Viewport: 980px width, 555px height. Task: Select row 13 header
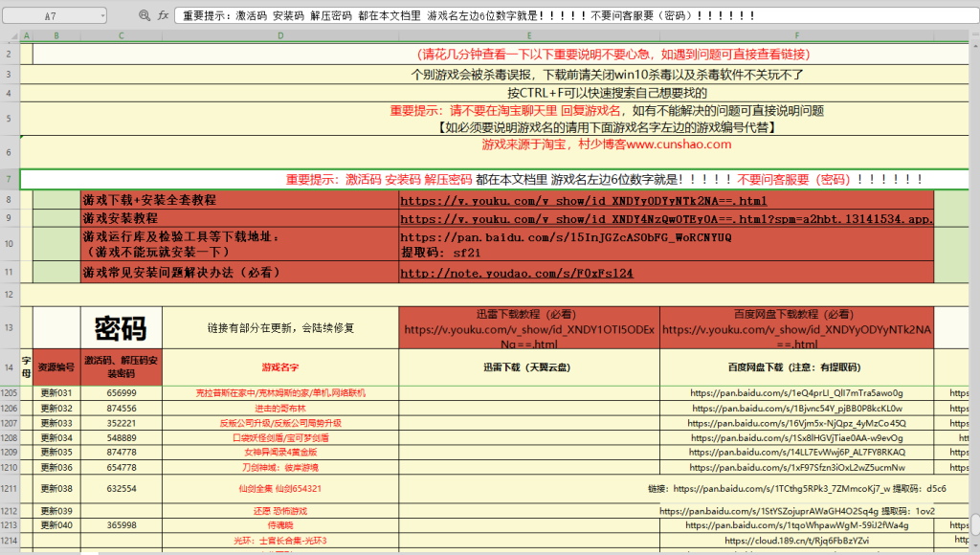[10, 327]
